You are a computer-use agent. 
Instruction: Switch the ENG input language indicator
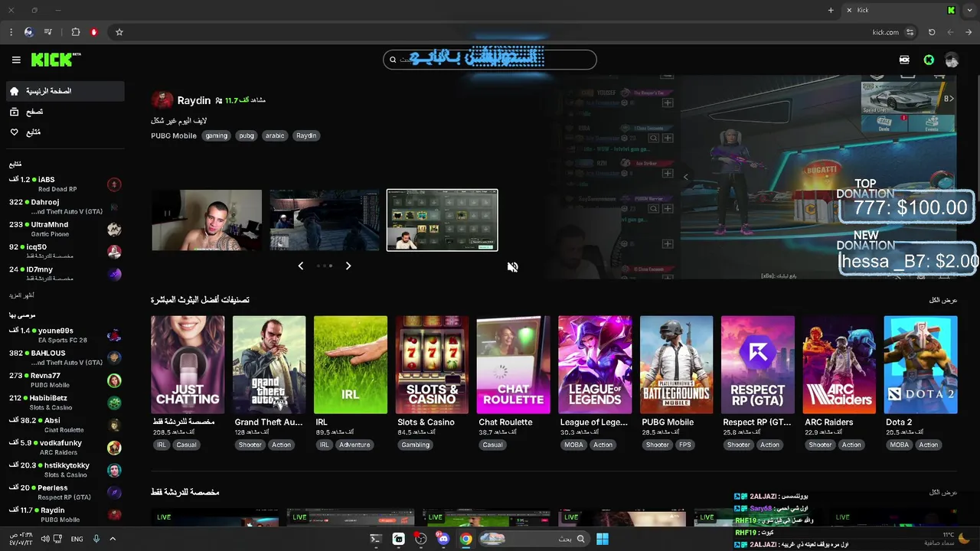click(x=77, y=540)
